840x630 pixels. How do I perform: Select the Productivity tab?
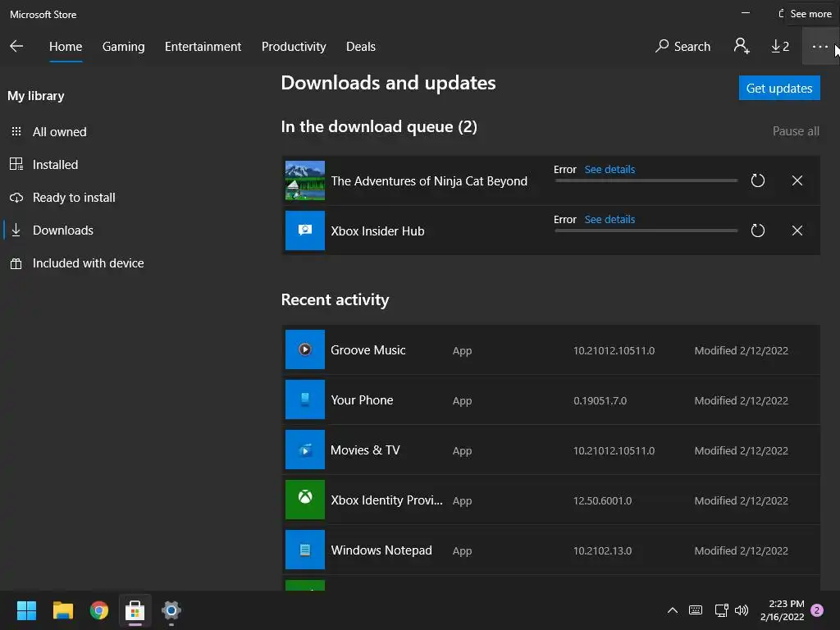[294, 47]
